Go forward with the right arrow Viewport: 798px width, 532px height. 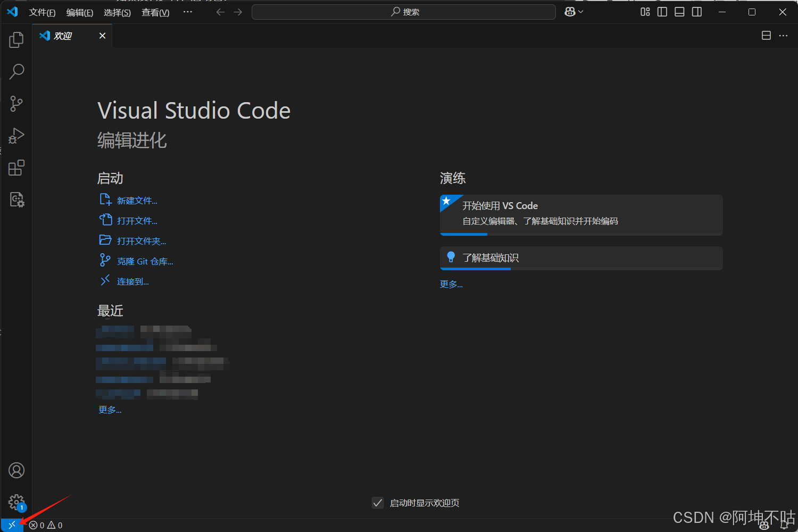(238, 12)
